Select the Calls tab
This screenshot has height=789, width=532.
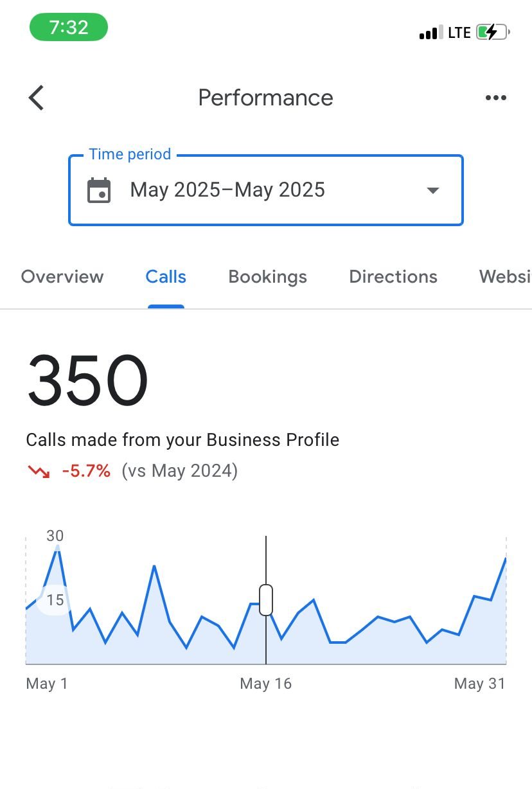click(166, 277)
